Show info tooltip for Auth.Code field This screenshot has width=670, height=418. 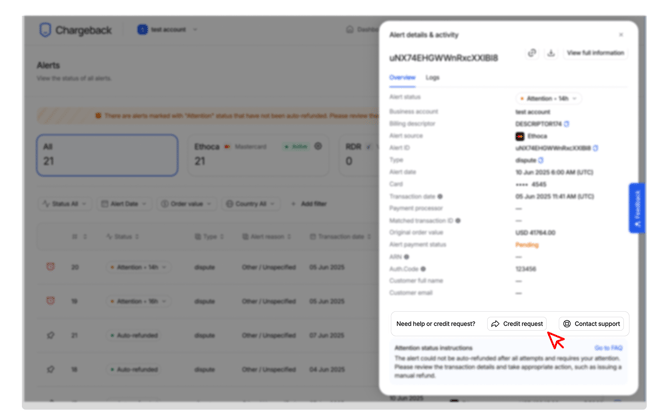(423, 269)
